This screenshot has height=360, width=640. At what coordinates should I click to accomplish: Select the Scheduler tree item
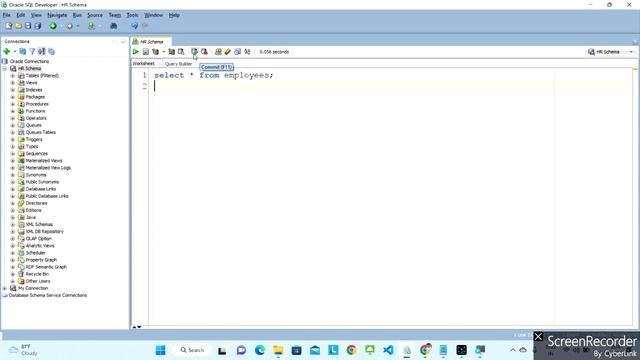coord(36,253)
